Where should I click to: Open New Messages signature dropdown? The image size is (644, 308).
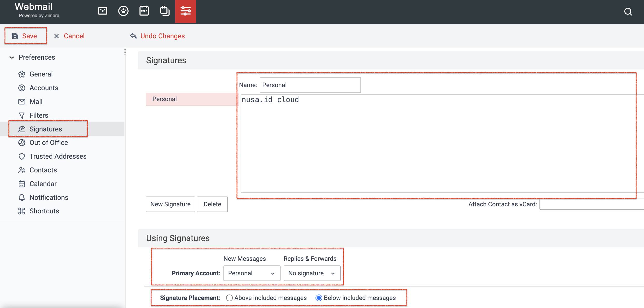point(252,273)
